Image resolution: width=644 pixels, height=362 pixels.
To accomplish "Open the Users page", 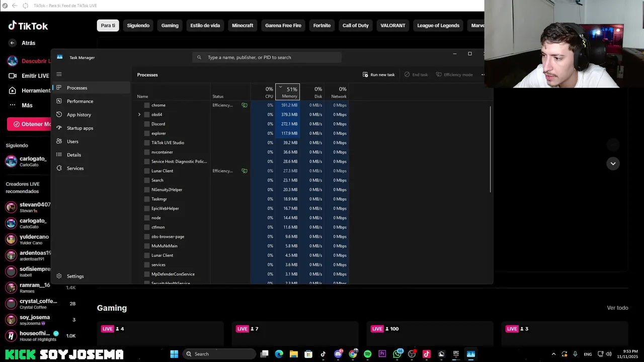I will click(x=92, y=141).
